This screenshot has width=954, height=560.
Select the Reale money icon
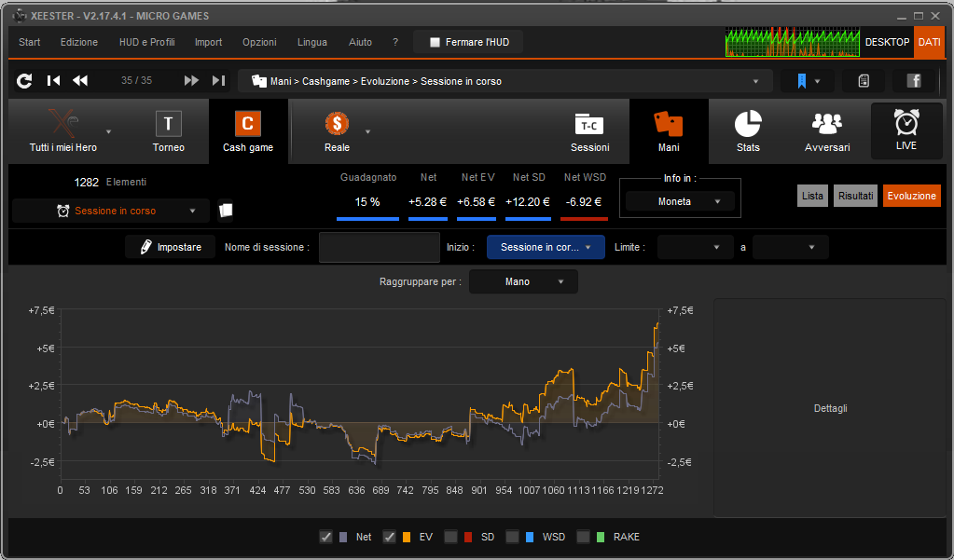337,123
